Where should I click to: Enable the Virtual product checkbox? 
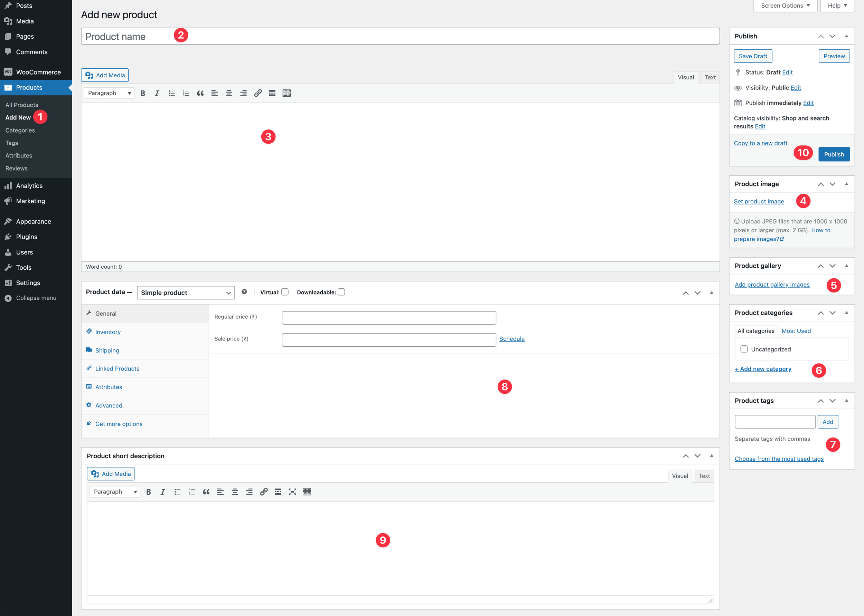pos(285,292)
